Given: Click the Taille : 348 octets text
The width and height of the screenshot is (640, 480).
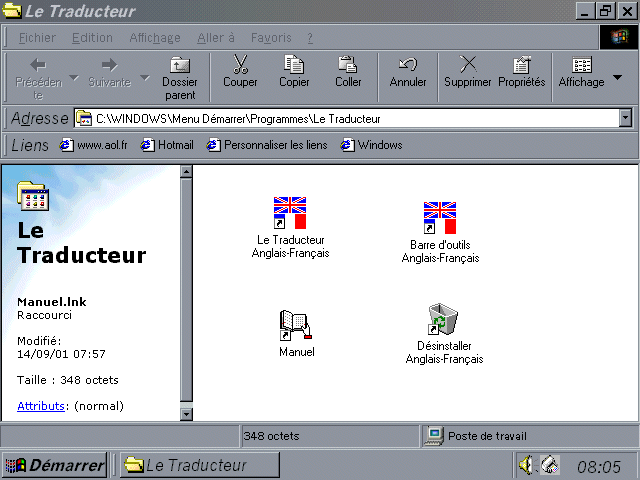Looking at the screenshot, I should [68, 380].
